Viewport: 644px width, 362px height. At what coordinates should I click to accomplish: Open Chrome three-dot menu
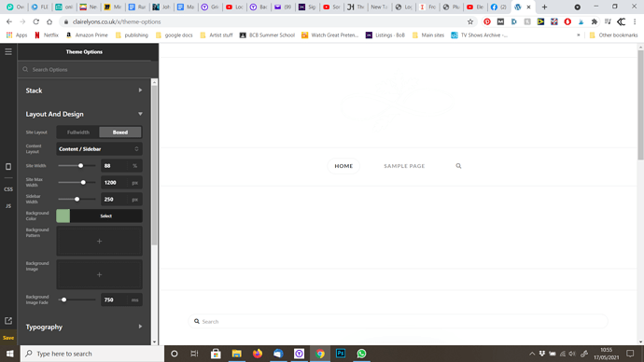click(635, 21)
